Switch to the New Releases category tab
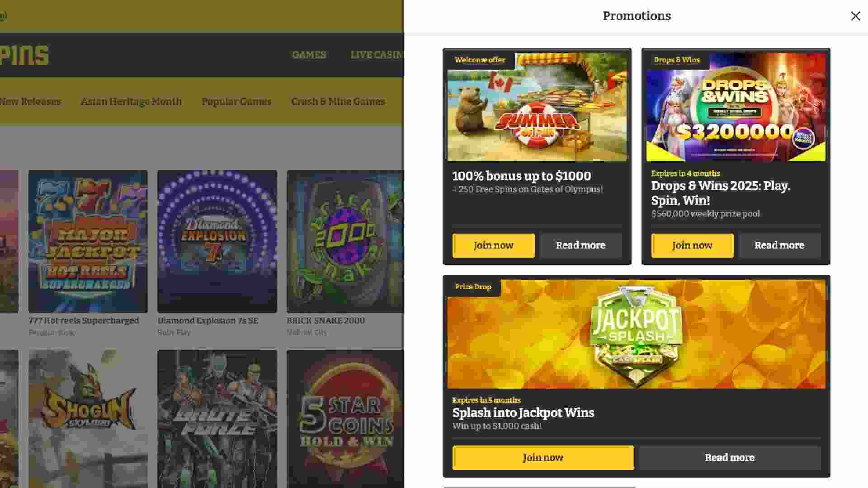Screen dimensions: 868x488 [30, 101]
